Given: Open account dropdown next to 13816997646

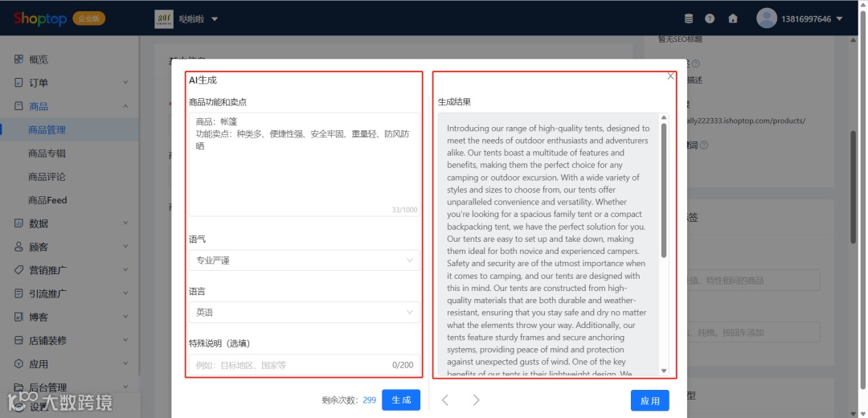Looking at the screenshot, I should tap(839, 18).
